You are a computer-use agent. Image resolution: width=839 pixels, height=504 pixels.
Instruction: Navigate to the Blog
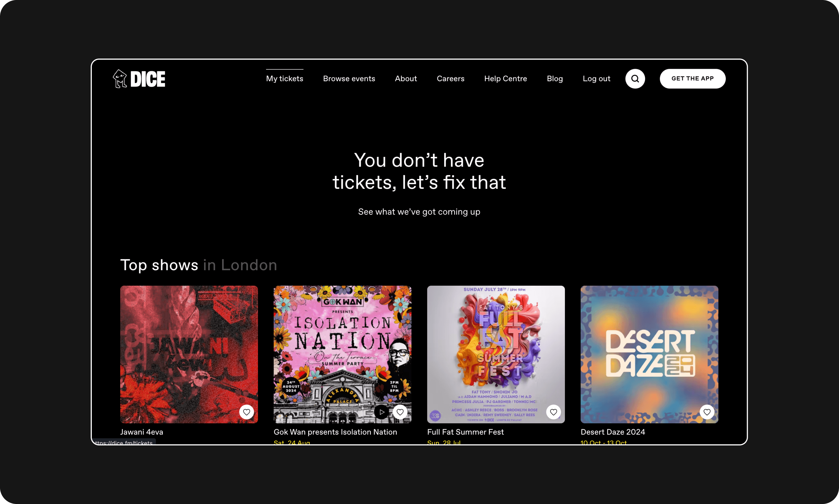pyautogui.click(x=554, y=79)
